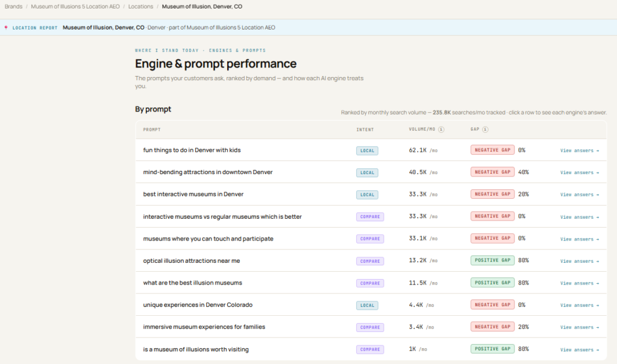Screen dimensions: 617x364
Task: Click the PROMPT column header
Action: click(152, 130)
